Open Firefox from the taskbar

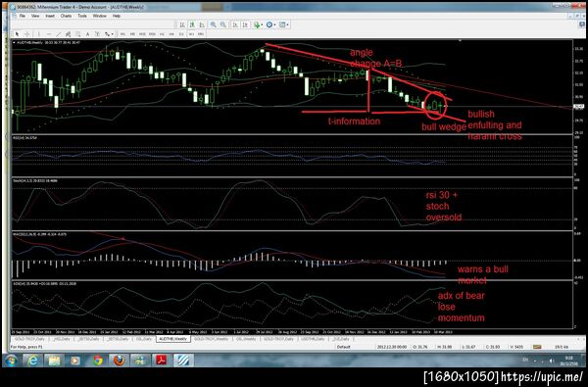pos(119,361)
